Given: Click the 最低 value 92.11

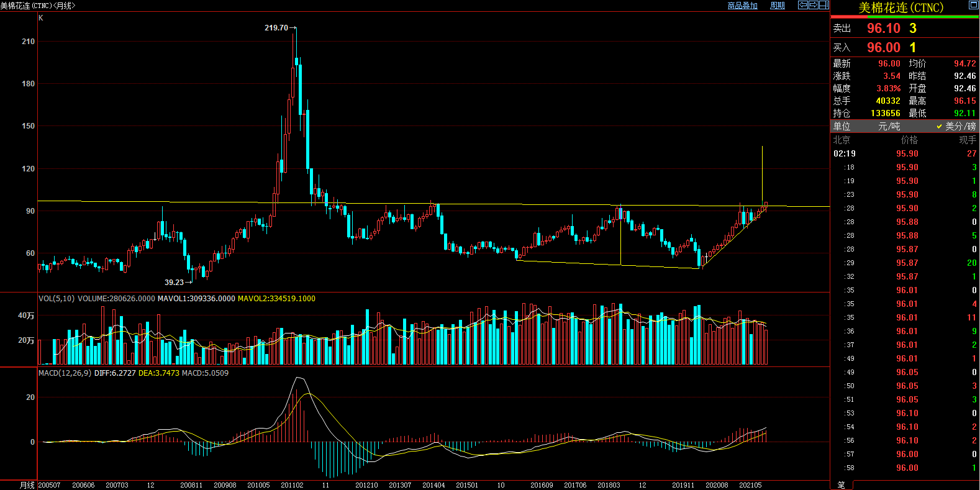Looking at the screenshot, I should (965, 113).
